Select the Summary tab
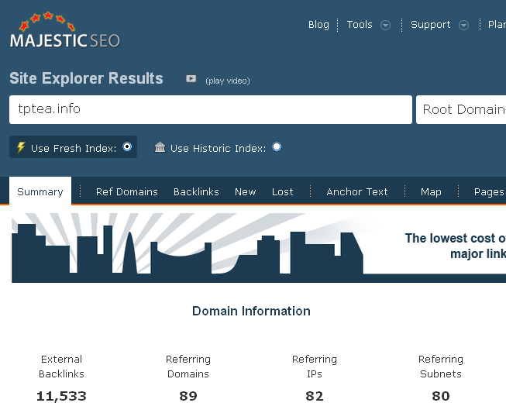This screenshot has height=420, width=506. point(40,192)
